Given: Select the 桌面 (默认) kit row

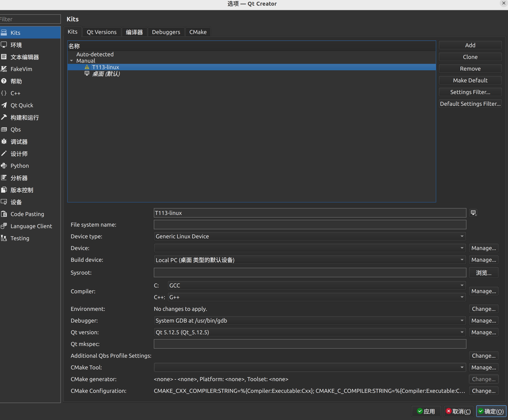Looking at the screenshot, I should click(x=252, y=73).
